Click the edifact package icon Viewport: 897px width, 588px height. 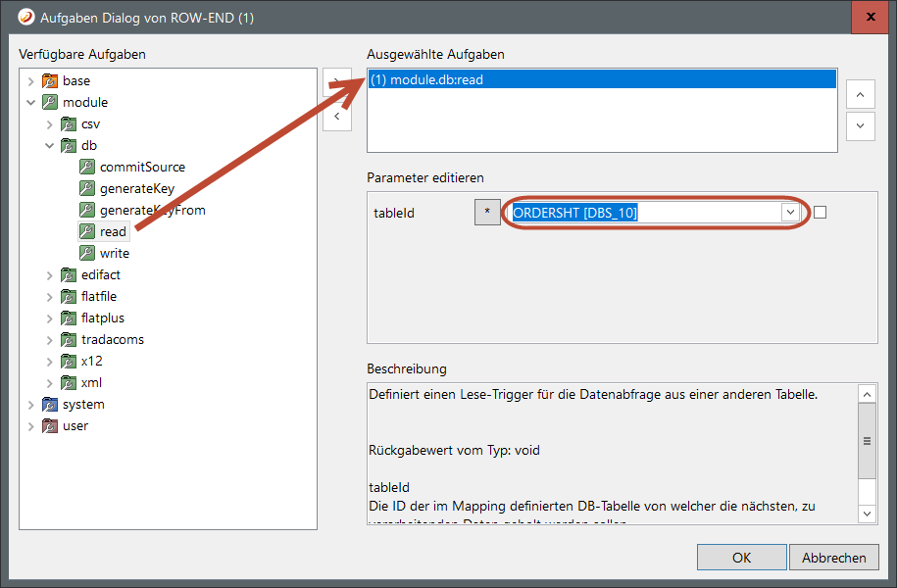[x=69, y=274]
